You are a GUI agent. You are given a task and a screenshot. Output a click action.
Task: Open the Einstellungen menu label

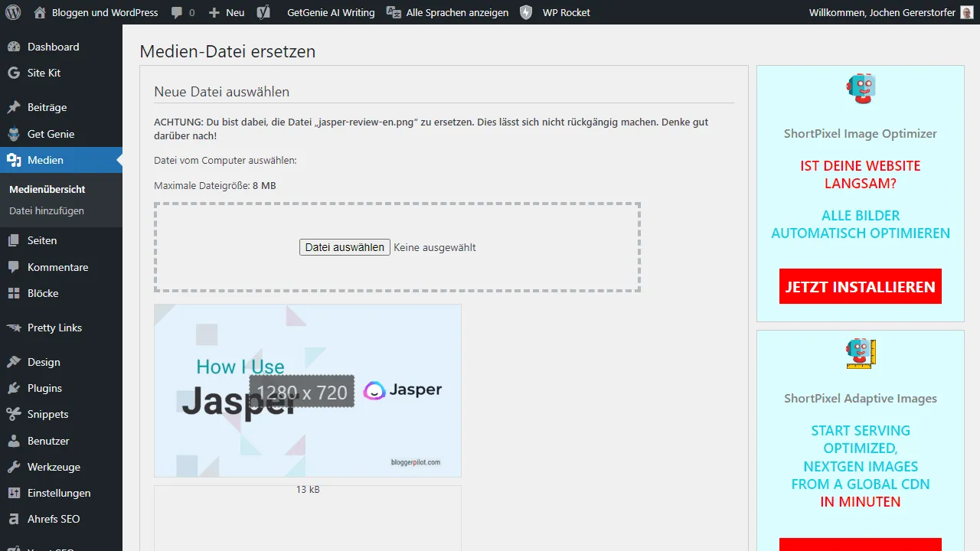(59, 493)
